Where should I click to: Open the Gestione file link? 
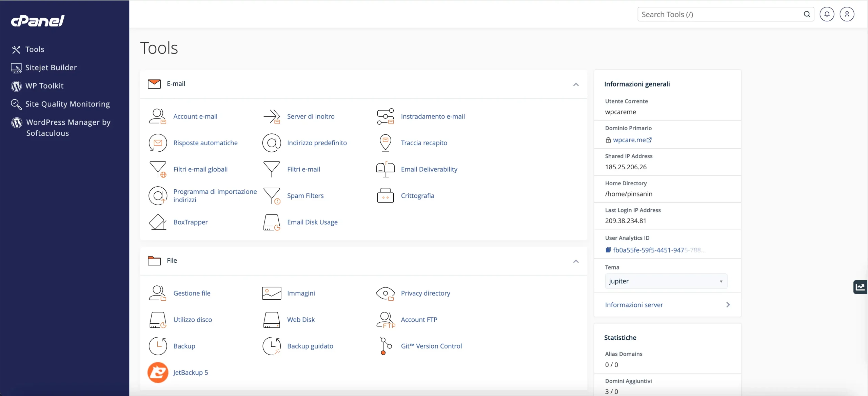(x=192, y=293)
